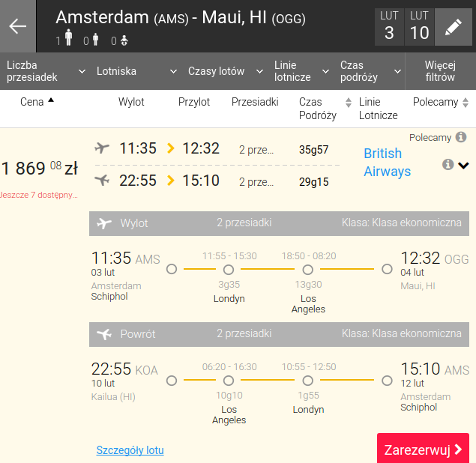
Task: Expand the Liczba przesiadek filter
Action: point(45,71)
